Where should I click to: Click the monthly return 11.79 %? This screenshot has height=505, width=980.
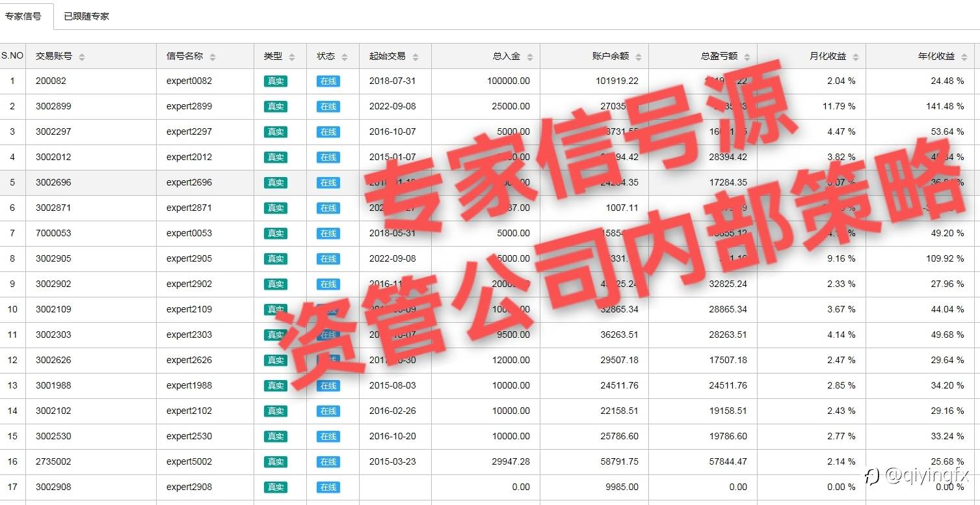[839, 107]
